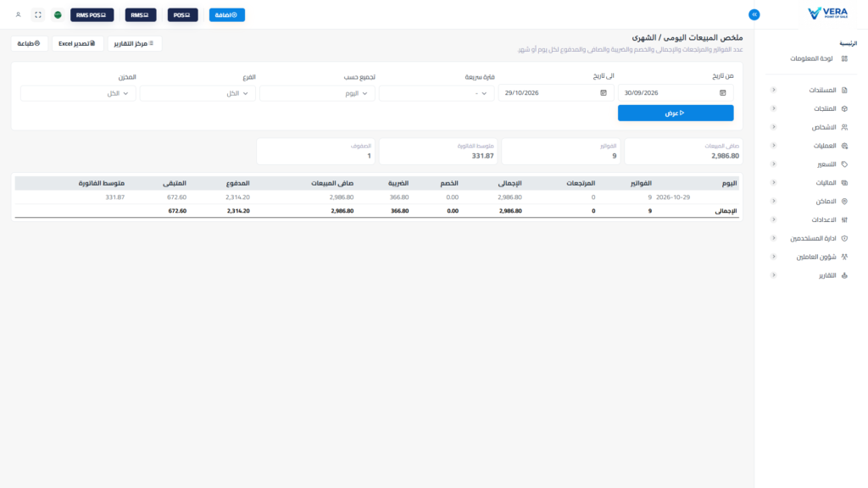The width and height of the screenshot is (868, 488).
Task: Click the Saudi flag language icon
Action: click(x=58, y=15)
